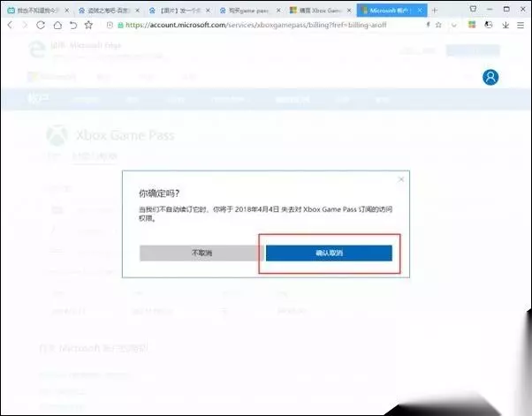Switch to the Xbox Game tab with Microsoft logo
The image size is (532, 416).
pyautogui.click(x=320, y=11)
